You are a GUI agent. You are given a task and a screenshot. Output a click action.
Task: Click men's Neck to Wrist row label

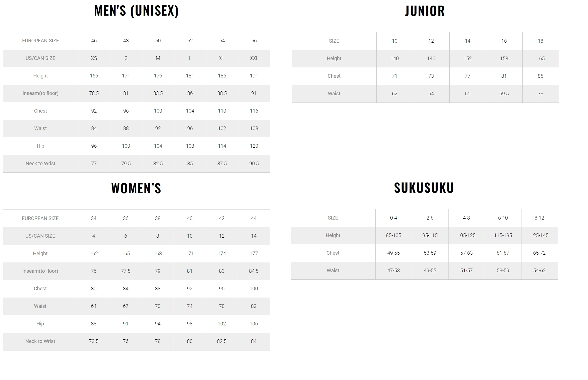tap(40, 164)
